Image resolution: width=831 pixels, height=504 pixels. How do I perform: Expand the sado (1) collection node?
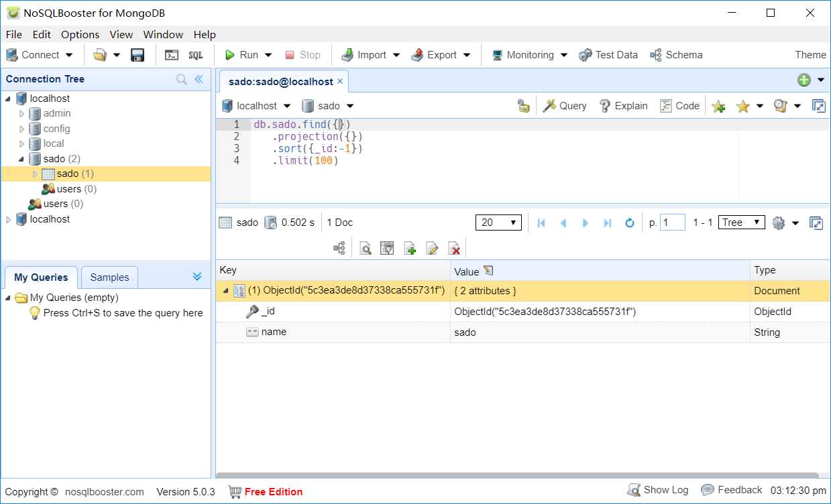click(36, 174)
